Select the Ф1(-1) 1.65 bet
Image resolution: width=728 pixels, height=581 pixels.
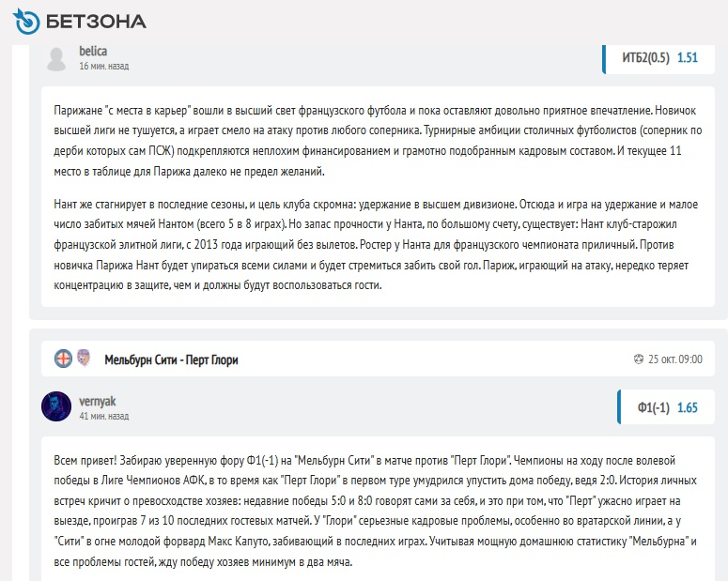tap(667, 407)
